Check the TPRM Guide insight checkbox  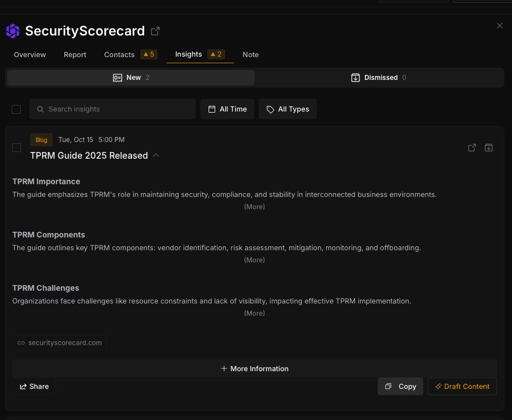coord(17,148)
